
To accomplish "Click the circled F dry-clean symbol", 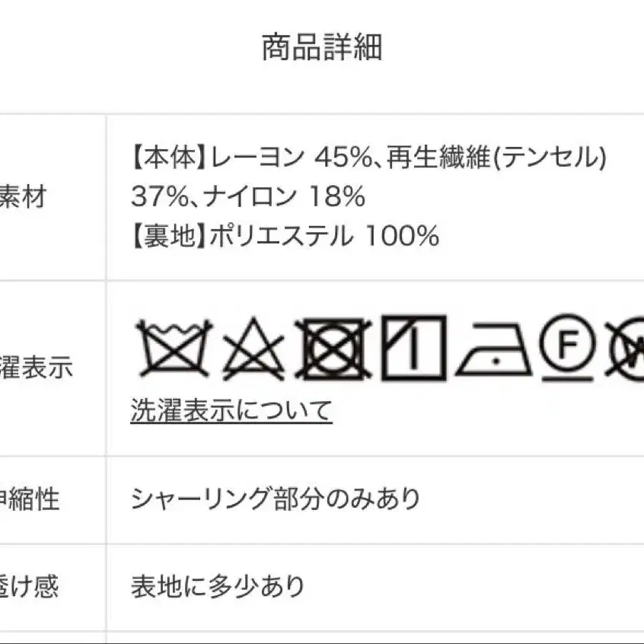I will (567, 346).
